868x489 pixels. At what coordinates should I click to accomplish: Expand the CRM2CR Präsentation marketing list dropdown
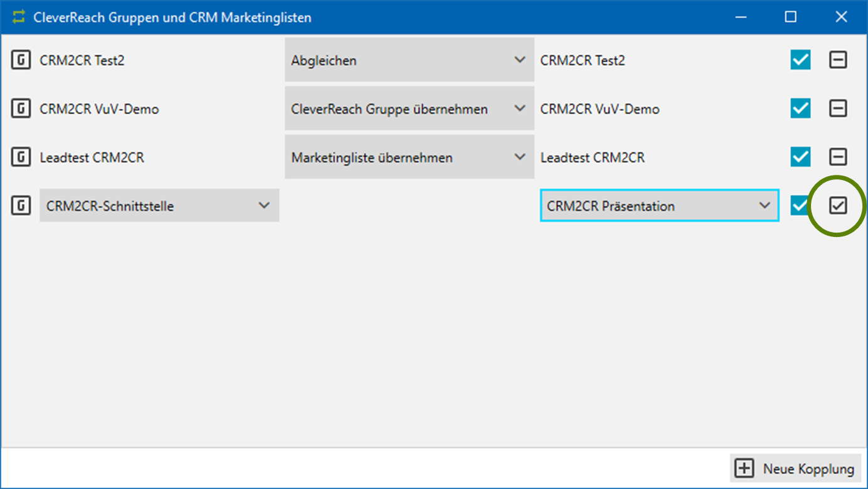pyautogui.click(x=659, y=206)
